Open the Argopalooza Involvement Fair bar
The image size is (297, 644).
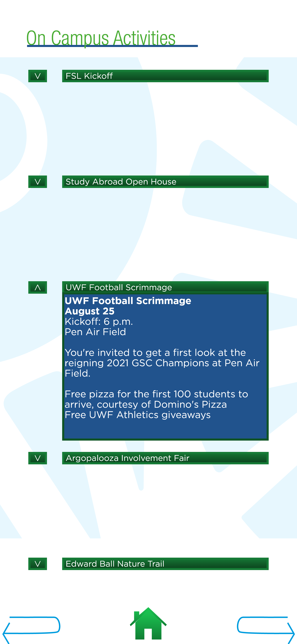pyautogui.click(x=165, y=458)
